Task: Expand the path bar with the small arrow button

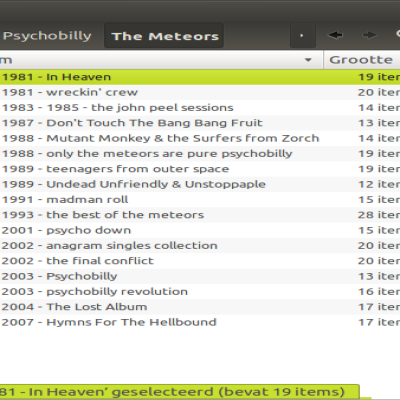Action: (x=303, y=35)
